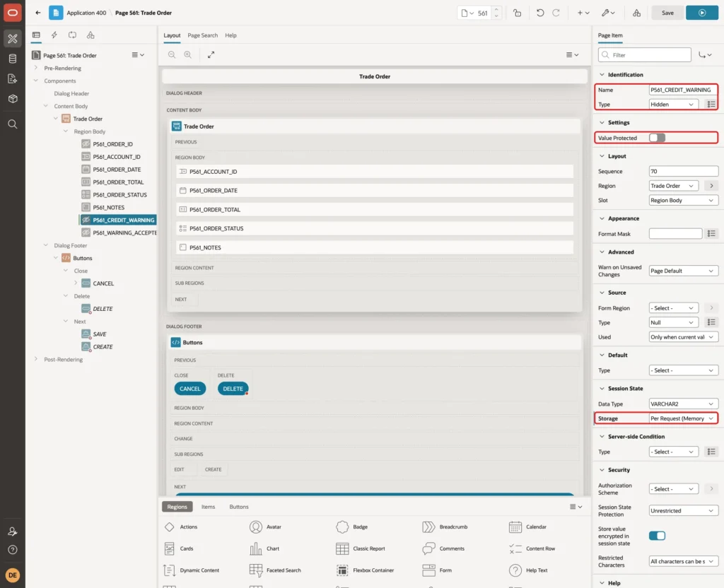The width and height of the screenshot is (724, 588).
Task: Open the Shared Components icon in the toolbar
Action: (x=637, y=13)
